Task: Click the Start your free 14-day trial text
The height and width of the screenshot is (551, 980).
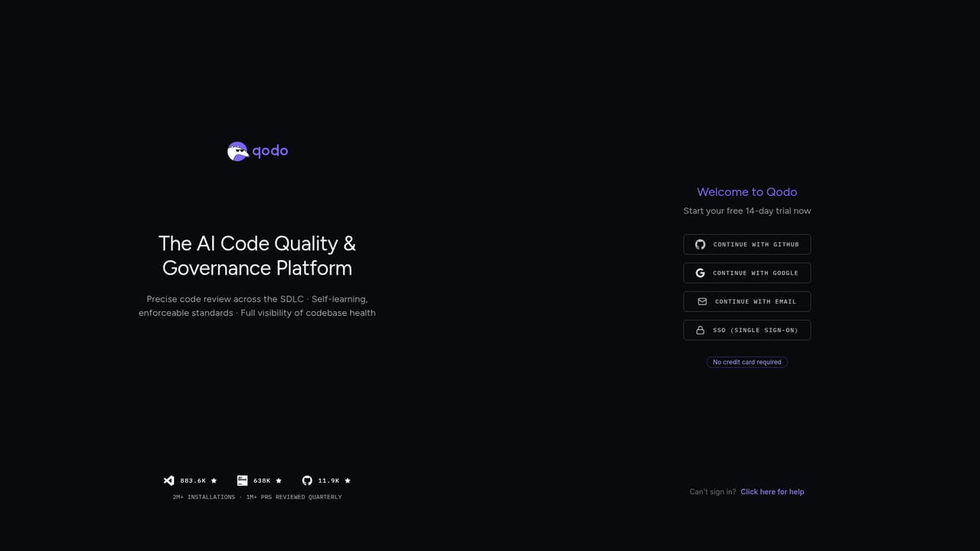Action: pyautogui.click(x=747, y=211)
